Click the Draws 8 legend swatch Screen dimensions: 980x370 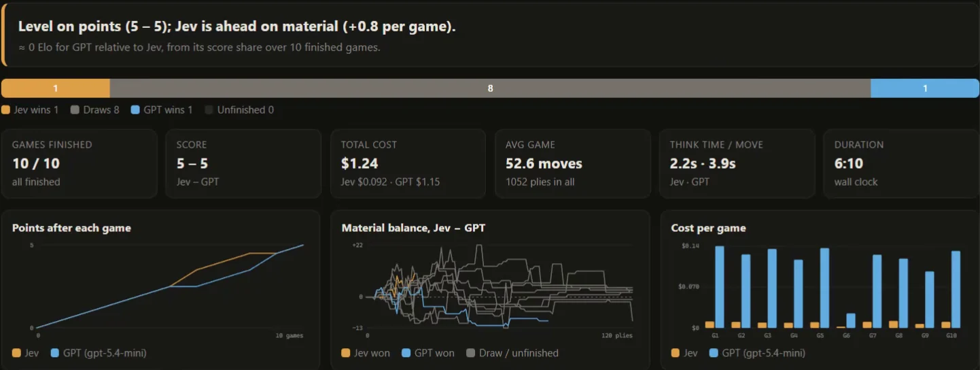tap(75, 110)
